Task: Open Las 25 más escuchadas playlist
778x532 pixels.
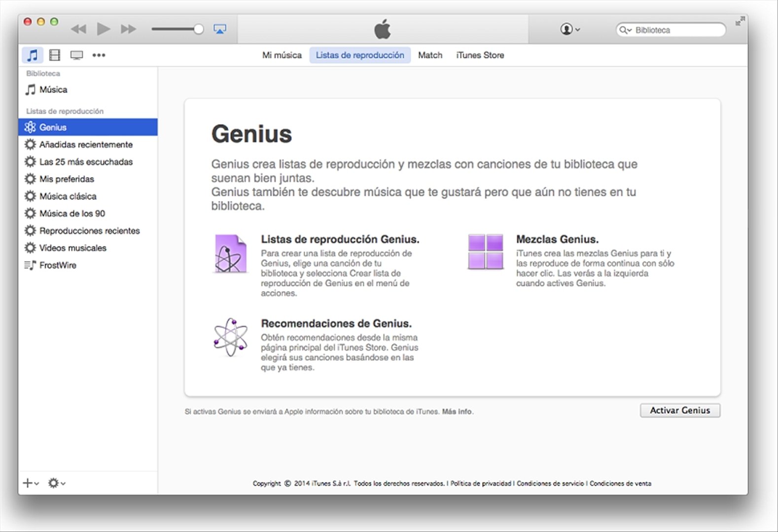Action: [x=88, y=162]
